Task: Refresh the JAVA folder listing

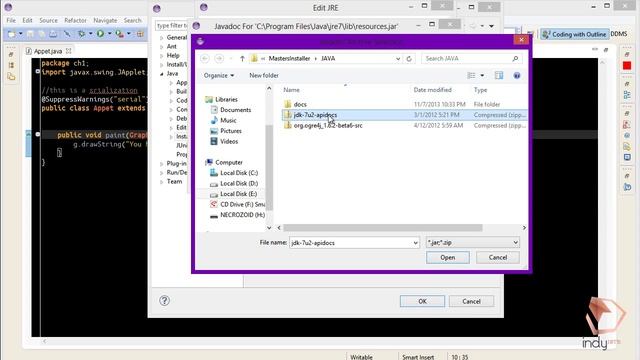Action: pos(409,58)
